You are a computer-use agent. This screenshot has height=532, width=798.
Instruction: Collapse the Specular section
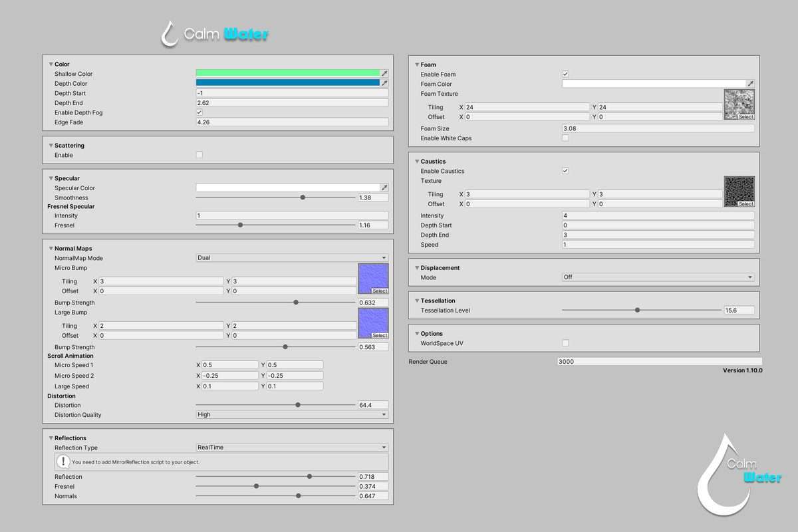click(51, 178)
